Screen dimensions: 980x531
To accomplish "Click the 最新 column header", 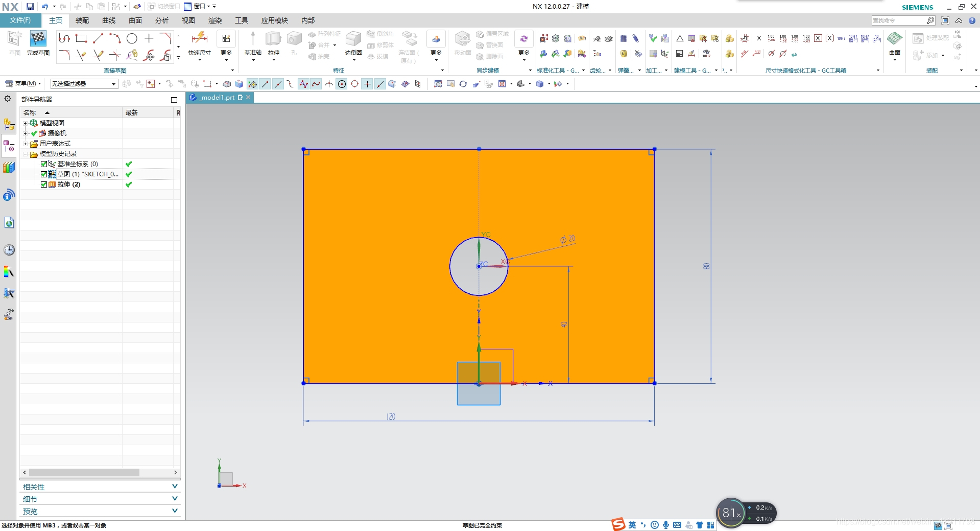I will [149, 112].
